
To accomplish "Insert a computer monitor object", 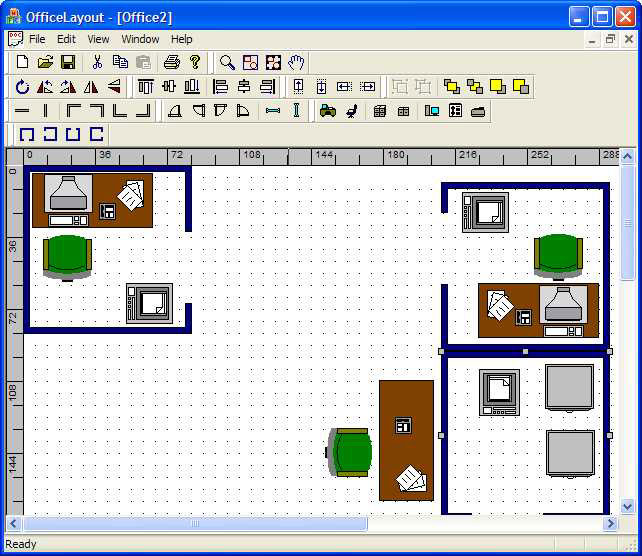I will pos(432,111).
